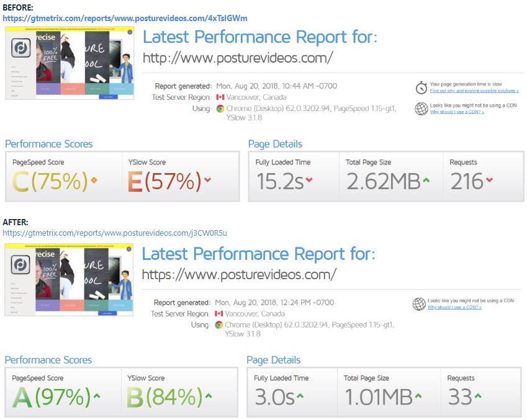Click the green up arrow beside 1.01MB

click(x=418, y=396)
